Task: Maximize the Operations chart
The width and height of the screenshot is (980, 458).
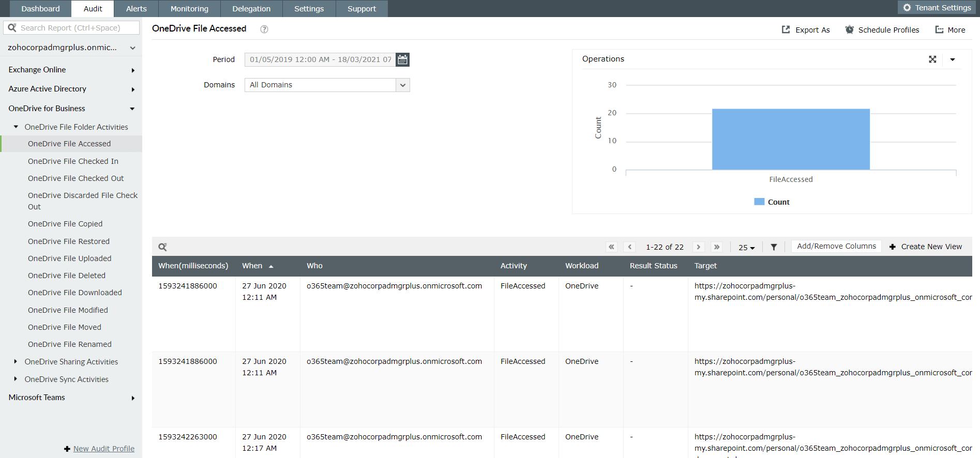Action: 932,59
